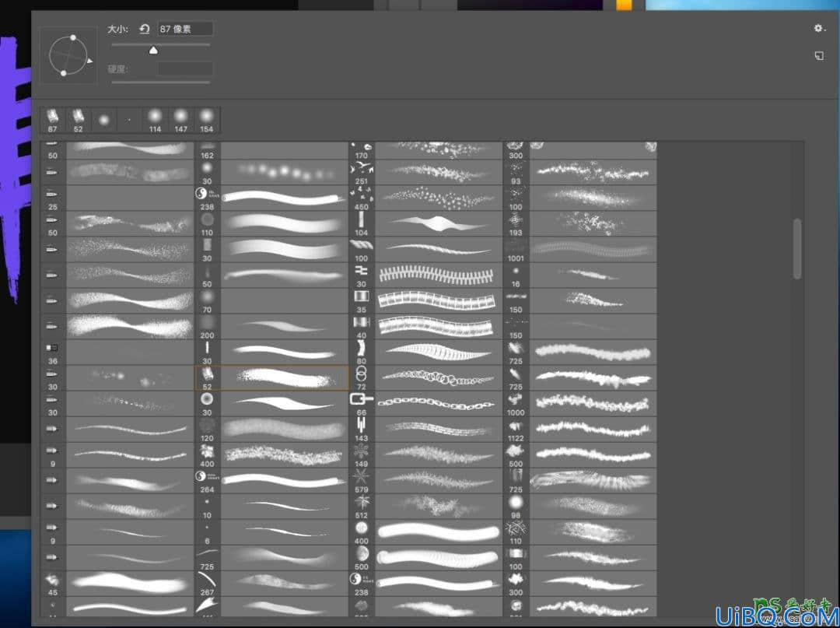The width and height of the screenshot is (840, 628).
Task: Click the brush size slider handle
Action: (154, 51)
